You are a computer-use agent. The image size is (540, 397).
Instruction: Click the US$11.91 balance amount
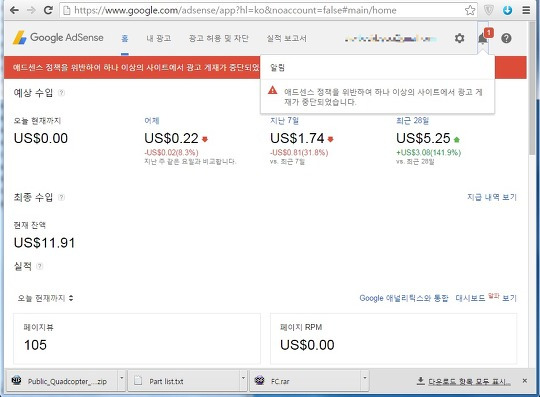(44, 243)
